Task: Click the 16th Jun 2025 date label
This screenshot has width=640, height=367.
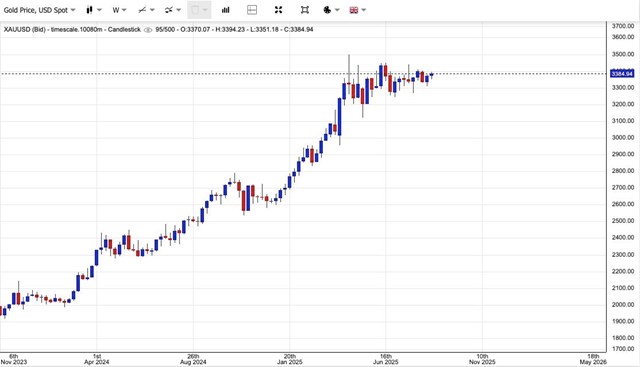Action: (x=386, y=359)
